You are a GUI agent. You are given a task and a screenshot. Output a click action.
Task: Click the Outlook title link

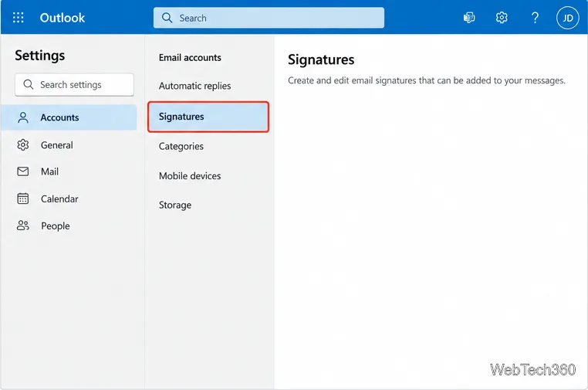[x=63, y=18]
